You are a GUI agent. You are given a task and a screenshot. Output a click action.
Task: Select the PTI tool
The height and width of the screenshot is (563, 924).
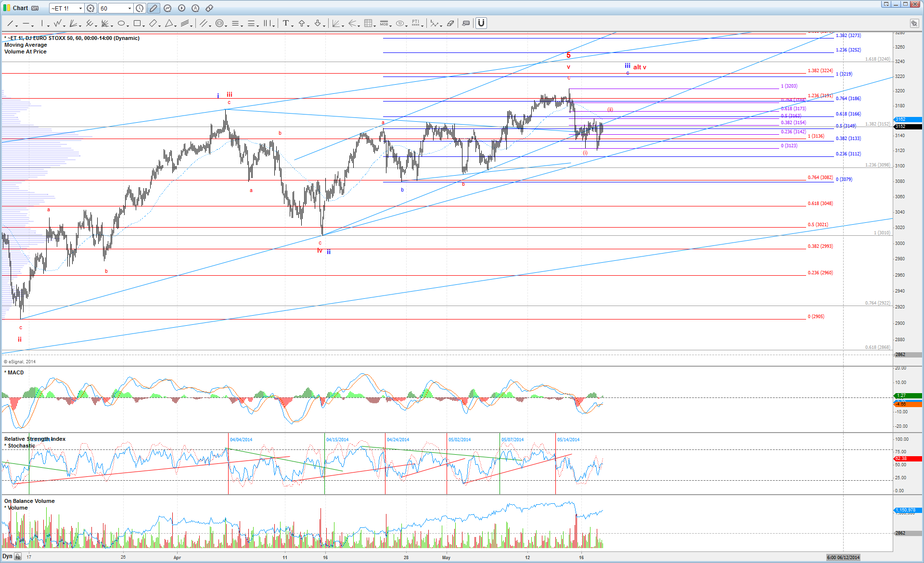click(416, 23)
